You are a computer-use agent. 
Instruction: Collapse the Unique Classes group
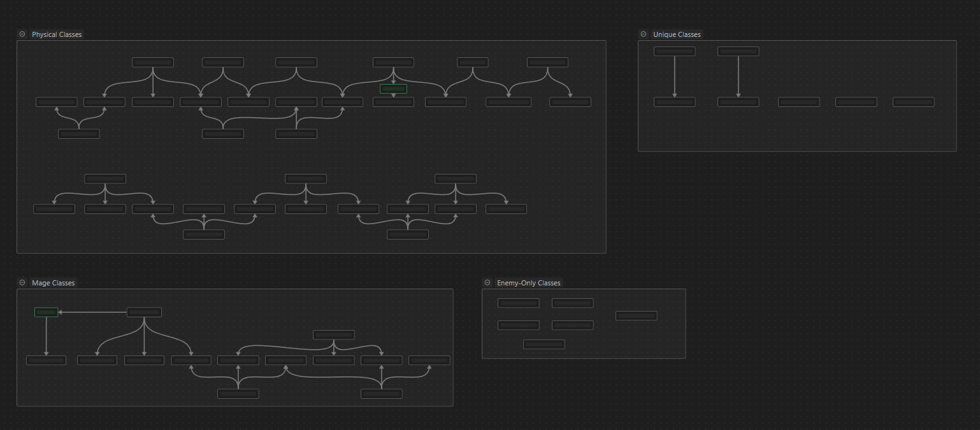pyautogui.click(x=644, y=34)
